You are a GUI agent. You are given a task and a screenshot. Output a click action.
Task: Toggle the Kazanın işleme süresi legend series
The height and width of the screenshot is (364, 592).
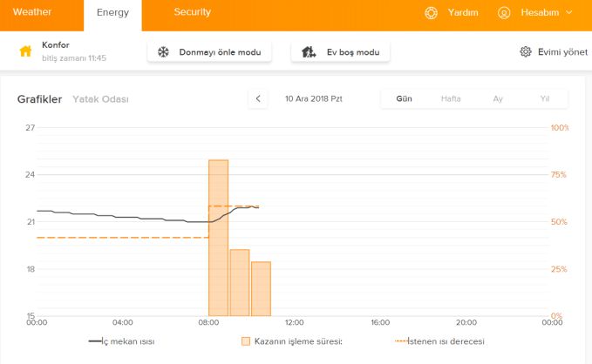[292, 341]
